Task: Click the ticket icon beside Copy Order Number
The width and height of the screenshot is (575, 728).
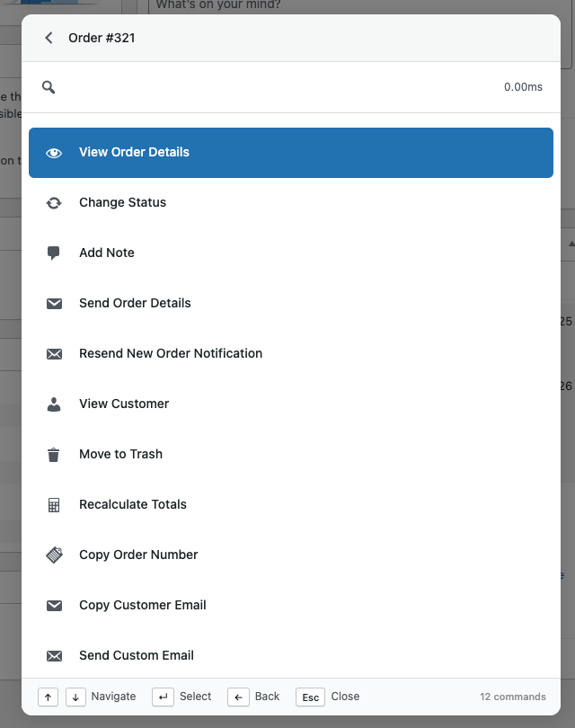Action: point(54,555)
